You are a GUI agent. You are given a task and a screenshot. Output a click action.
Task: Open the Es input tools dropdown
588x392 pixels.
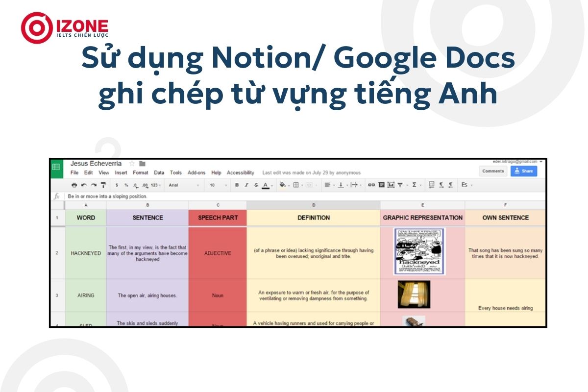pyautogui.click(x=467, y=185)
